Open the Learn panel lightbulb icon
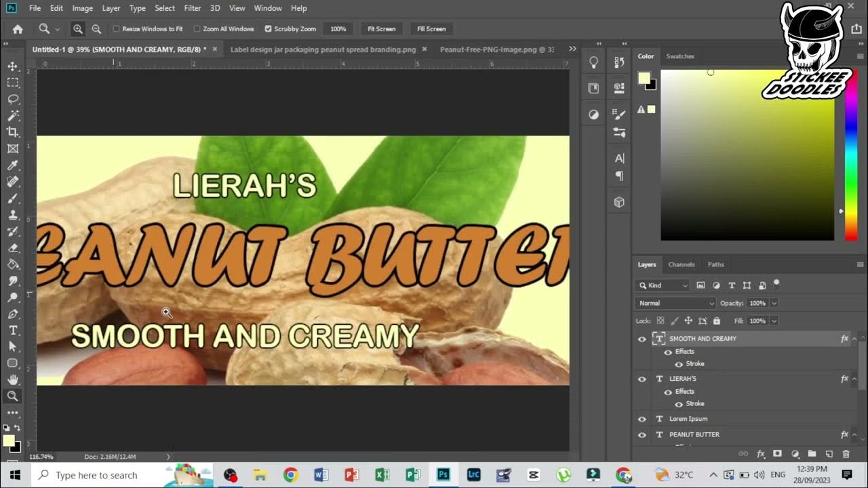The image size is (868, 488). click(594, 62)
